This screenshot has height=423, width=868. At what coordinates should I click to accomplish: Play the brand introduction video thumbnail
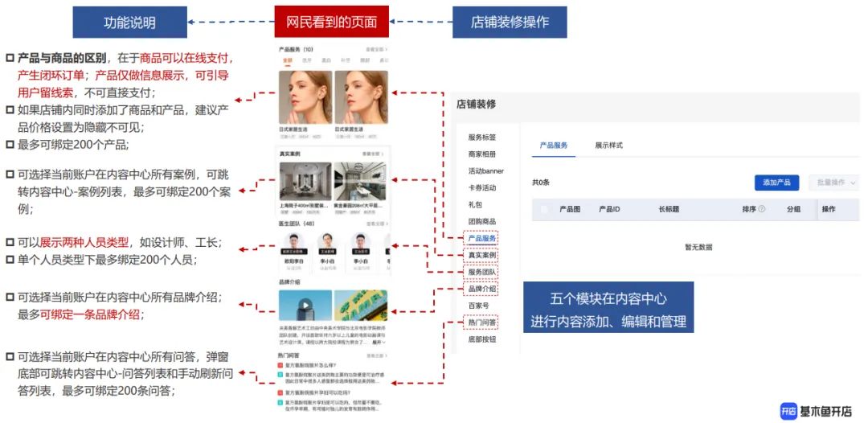pos(305,306)
